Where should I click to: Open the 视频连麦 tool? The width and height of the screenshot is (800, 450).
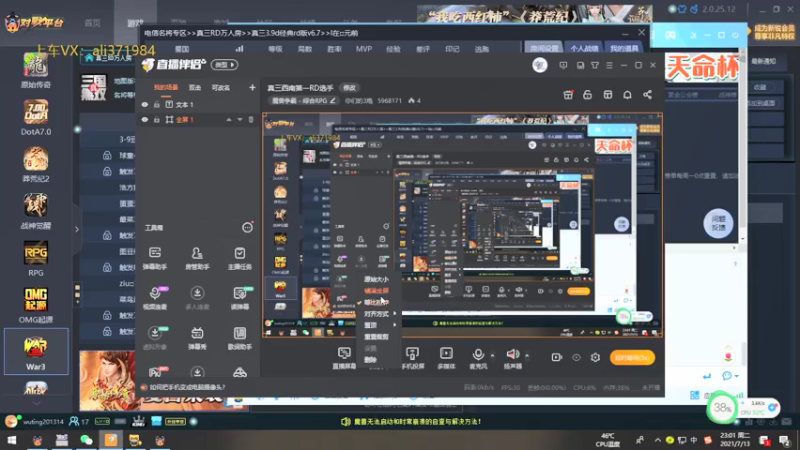tap(155, 298)
